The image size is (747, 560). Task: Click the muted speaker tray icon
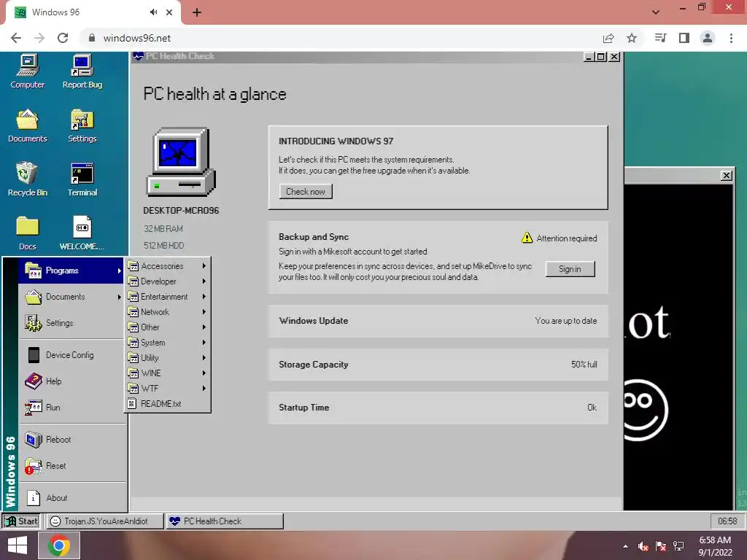tap(643, 546)
